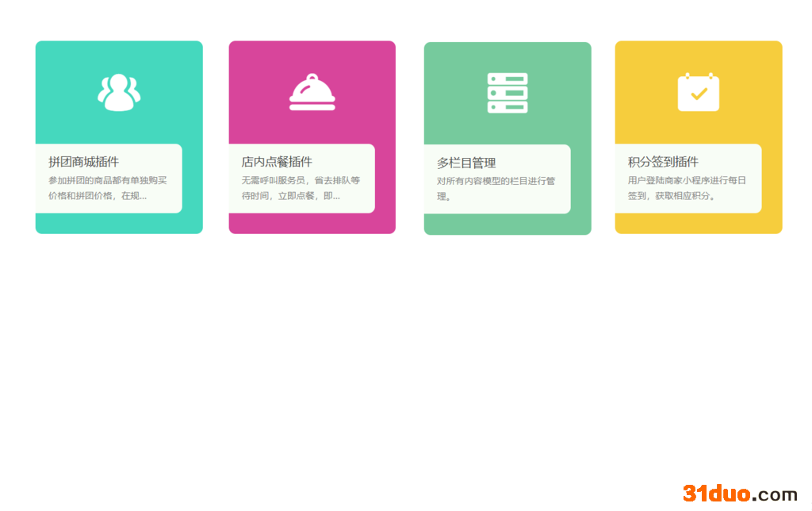Click the group of people icon on teal card
This screenshot has width=812, height=511.
pos(118,90)
